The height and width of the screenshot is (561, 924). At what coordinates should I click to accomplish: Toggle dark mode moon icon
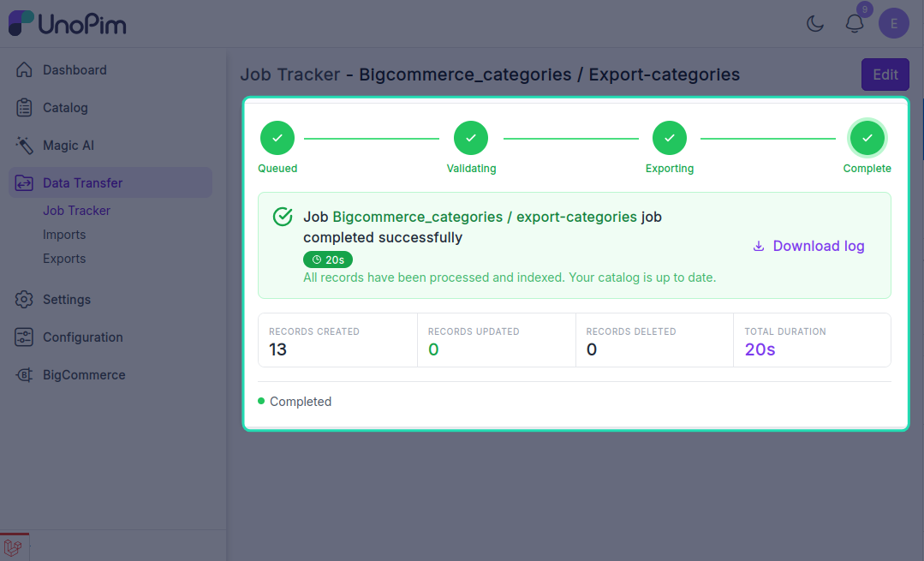click(x=815, y=24)
